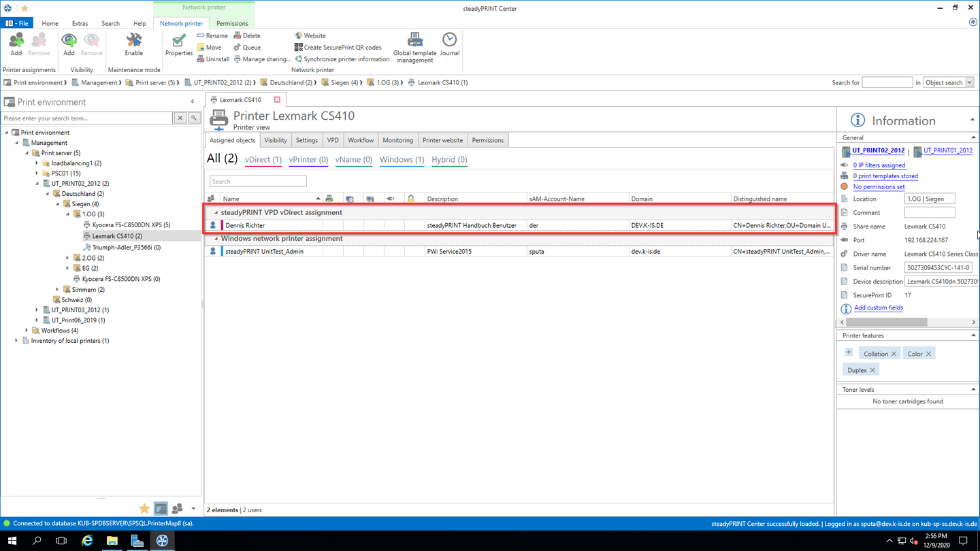Add a printer feature with plus icon
The image size is (980, 551).
[x=849, y=352]
